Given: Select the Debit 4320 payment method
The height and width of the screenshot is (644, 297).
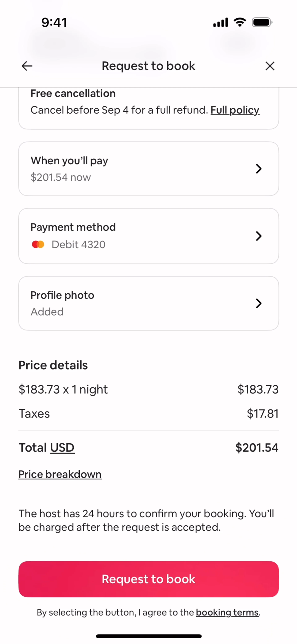Looking at the screenshot, I should pos(78,245).
